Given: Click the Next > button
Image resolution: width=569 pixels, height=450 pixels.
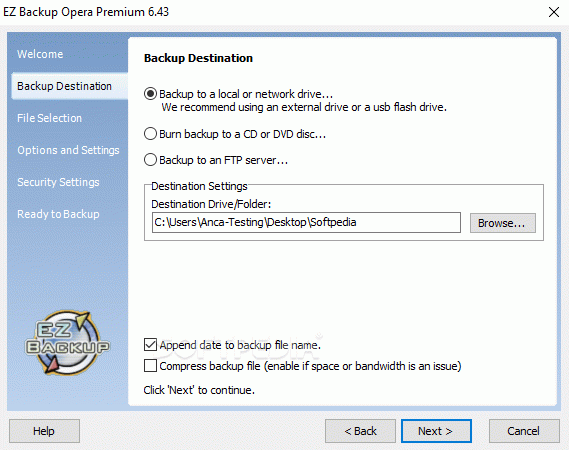Looking at the screenshot, I should (x=436, y=431).
